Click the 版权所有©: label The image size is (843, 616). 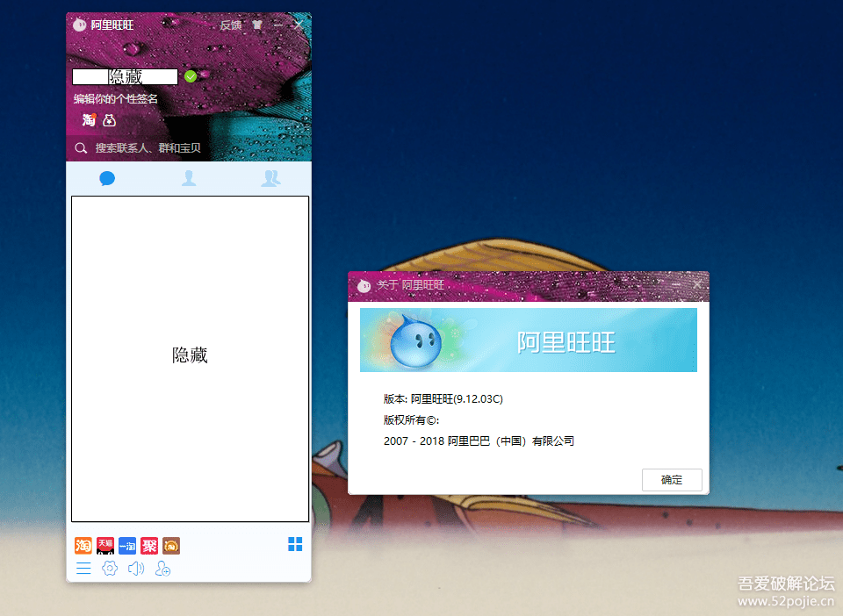411,420
